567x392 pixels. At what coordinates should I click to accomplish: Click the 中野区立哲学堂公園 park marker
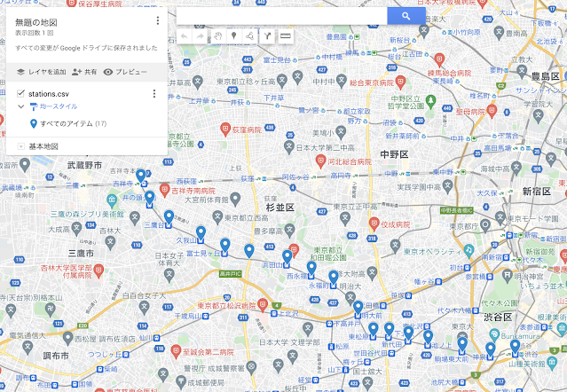coord(430,102)
